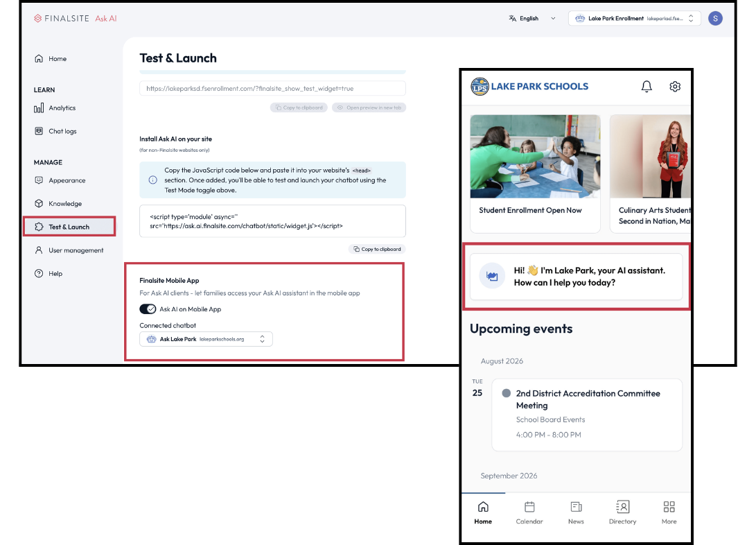756x545 pixels.
Task: Click the Help question mark icon
Action: (x=39, y=273)
